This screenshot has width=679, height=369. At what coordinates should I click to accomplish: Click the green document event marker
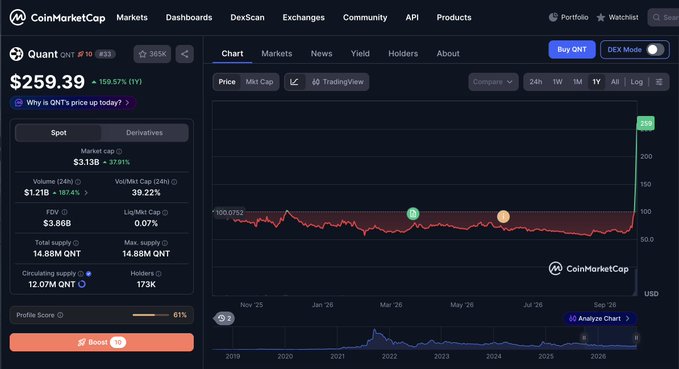413,214
